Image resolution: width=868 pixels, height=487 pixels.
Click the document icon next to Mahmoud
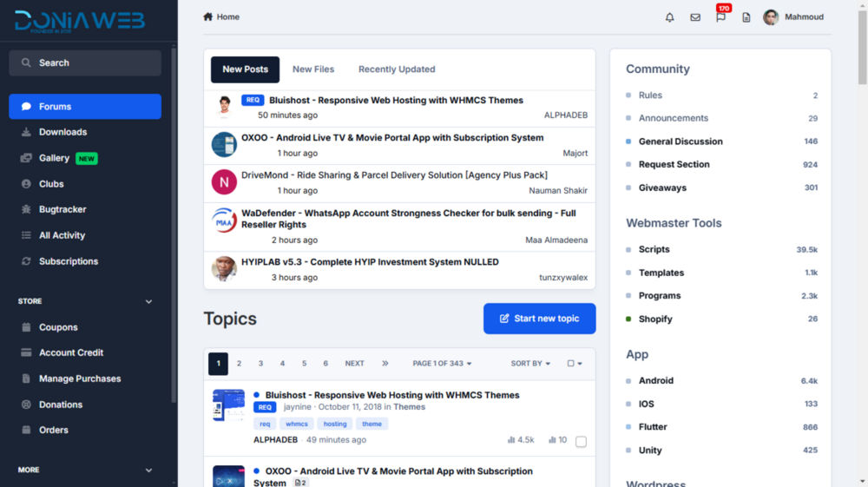pyautogui.click(x=746, y=17)
